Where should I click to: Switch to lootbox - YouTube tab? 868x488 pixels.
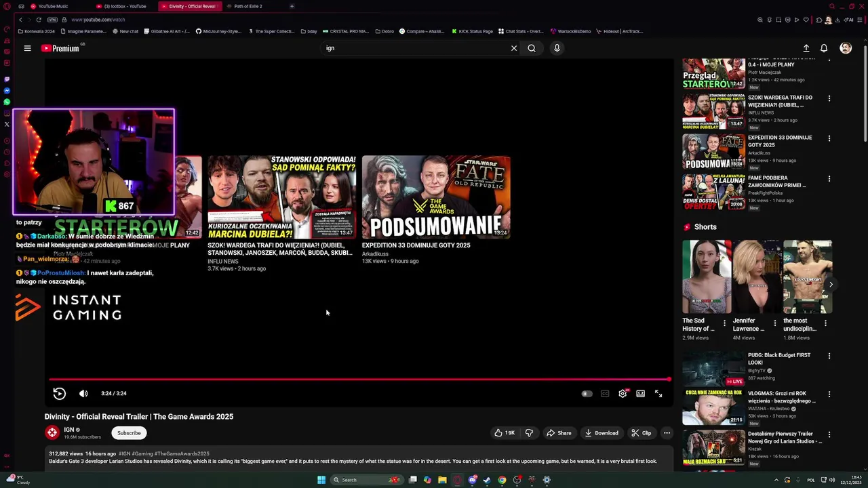(x=125, y=6)
